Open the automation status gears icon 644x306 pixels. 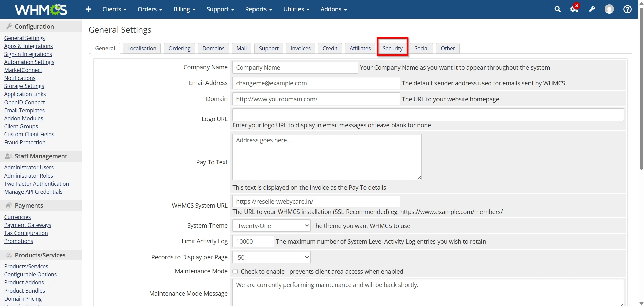point(574,9)
